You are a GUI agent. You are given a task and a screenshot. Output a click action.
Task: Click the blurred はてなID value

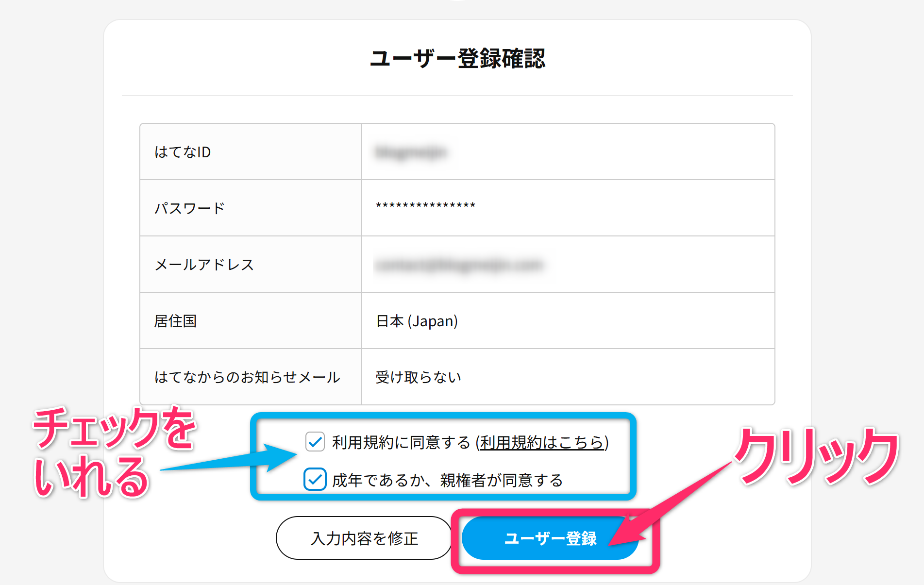pyautogui.click(x=411, y=152)
